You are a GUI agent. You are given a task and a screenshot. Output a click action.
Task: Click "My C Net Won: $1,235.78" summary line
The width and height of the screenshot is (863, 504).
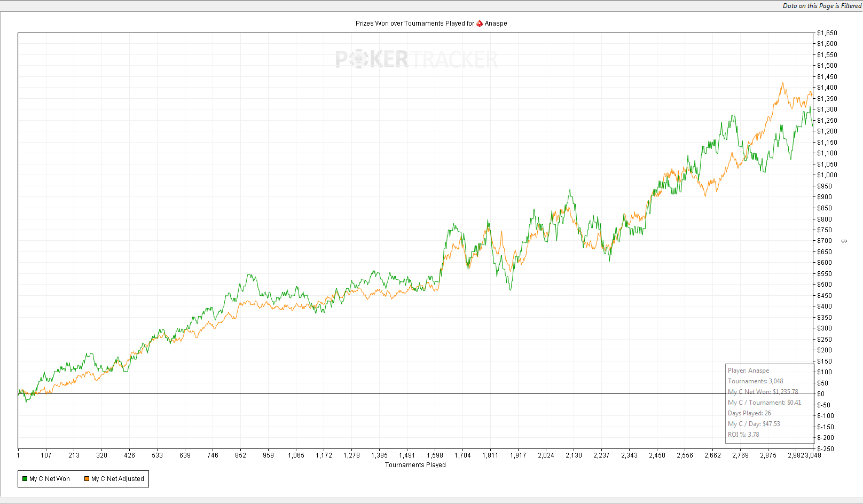coord(763,392)
